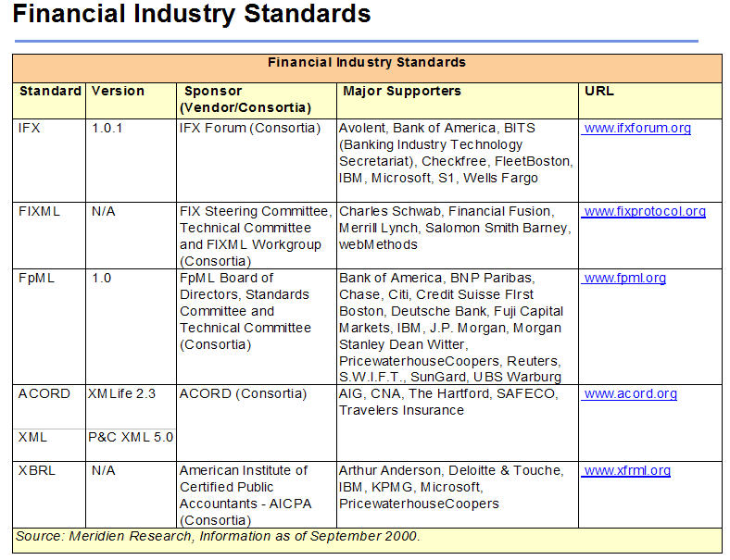Click the 'FIX Steering Committee' sponsor cell
Viewport: 730px width, 560px height.
[x=256, y=236]
